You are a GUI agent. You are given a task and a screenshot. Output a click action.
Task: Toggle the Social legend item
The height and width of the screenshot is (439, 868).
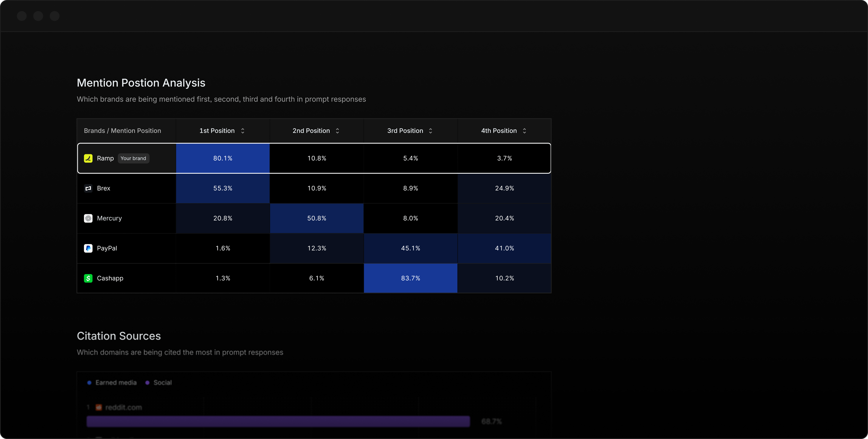point(159,382)
